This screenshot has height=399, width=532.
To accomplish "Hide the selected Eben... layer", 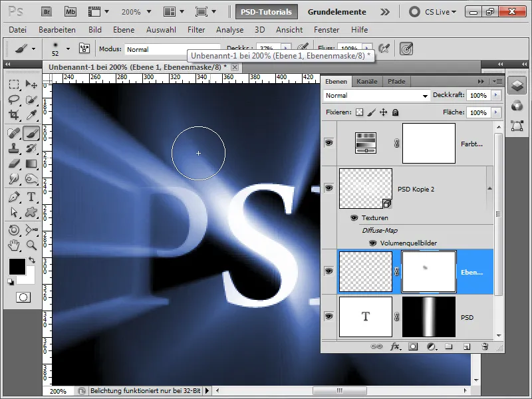I will [329, 271].
